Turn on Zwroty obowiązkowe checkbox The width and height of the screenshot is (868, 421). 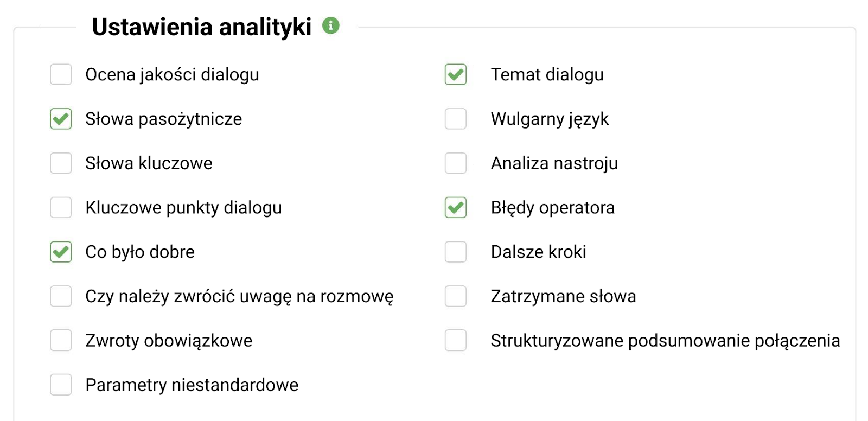[61, 341]
